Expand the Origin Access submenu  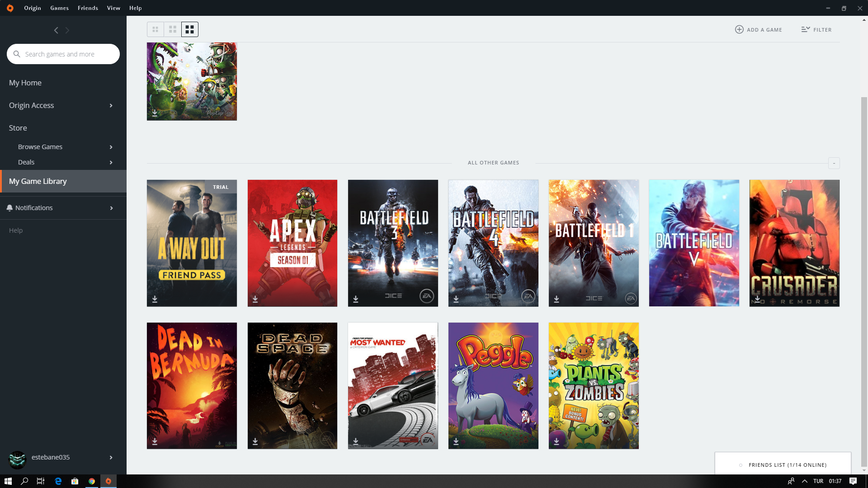[x=111, y=106]
